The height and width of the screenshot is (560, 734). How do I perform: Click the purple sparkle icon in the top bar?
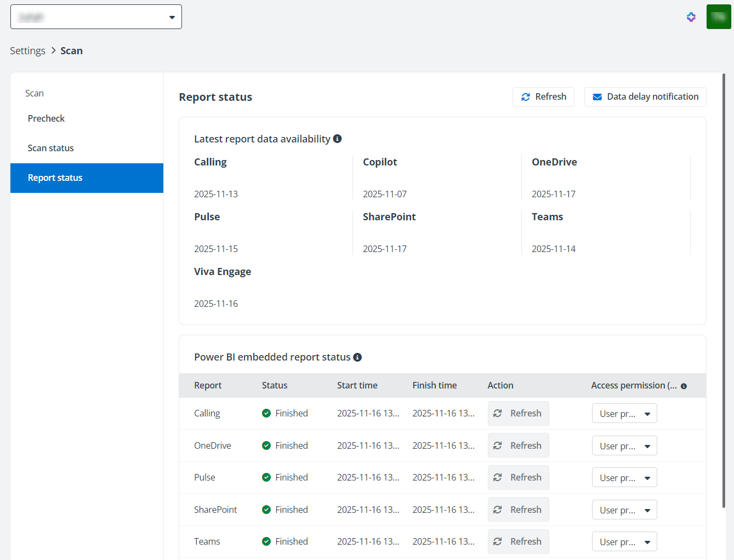(691, 17)
